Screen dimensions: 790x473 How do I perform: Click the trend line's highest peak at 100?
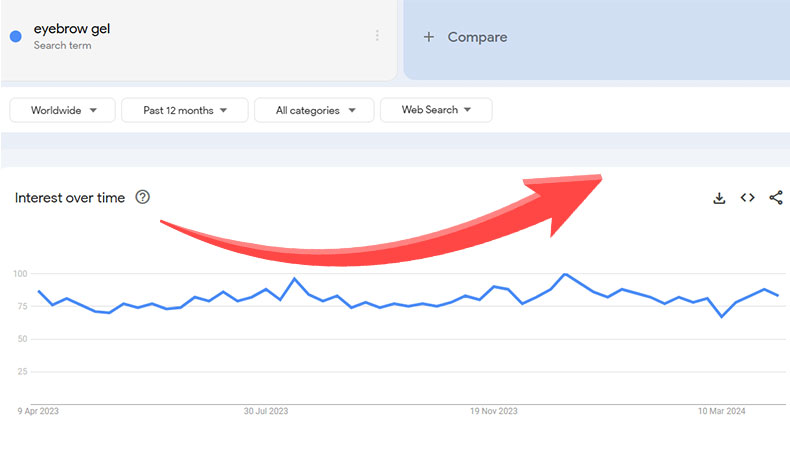pos(565,274)
